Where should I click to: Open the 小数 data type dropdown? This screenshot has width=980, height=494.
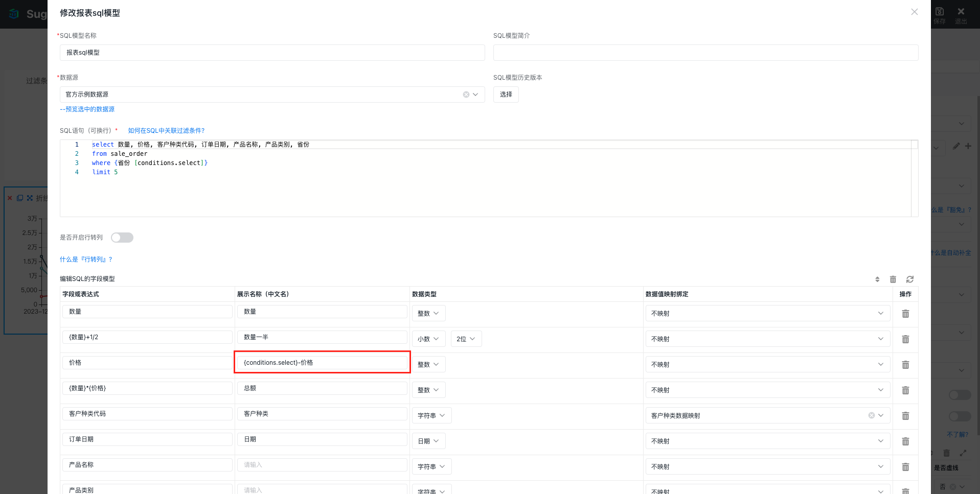pos(428,339)
